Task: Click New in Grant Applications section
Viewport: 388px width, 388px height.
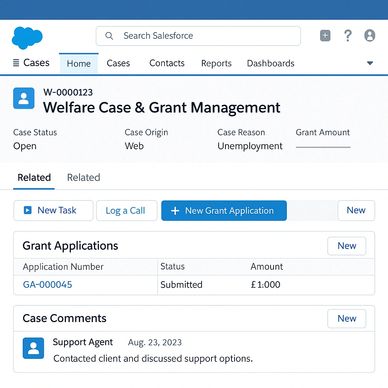Action: pyautogui.click(x=347, y=246)
